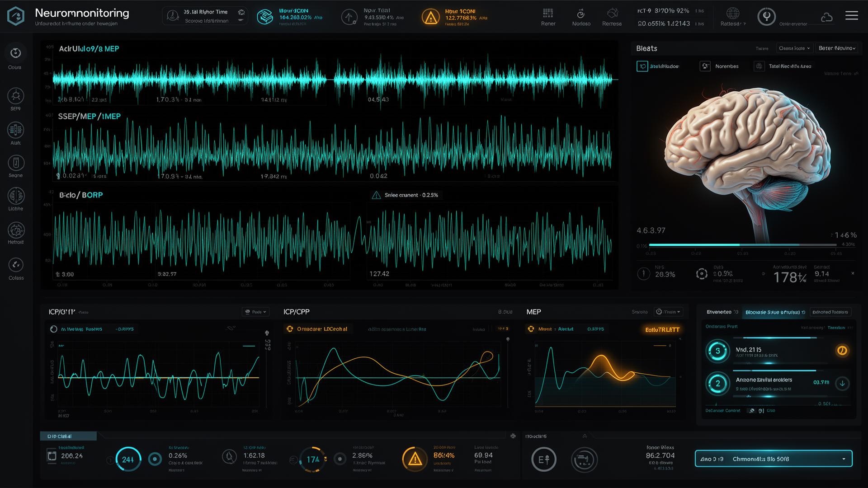This screenshot has height=488, width=868.
Task: Select the DI0 Clelal tab
Action: (68, 436)
